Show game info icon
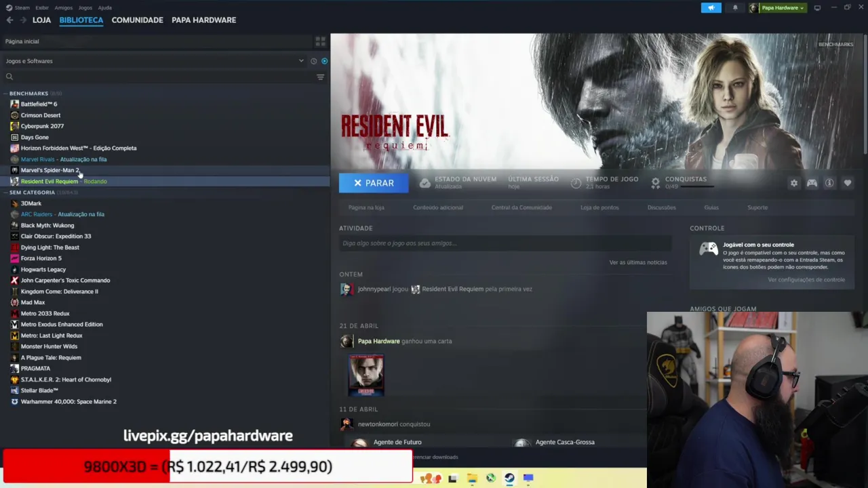The height and width of the screenshot is (488, 868). pyautogui.click(x=829, y=183)
